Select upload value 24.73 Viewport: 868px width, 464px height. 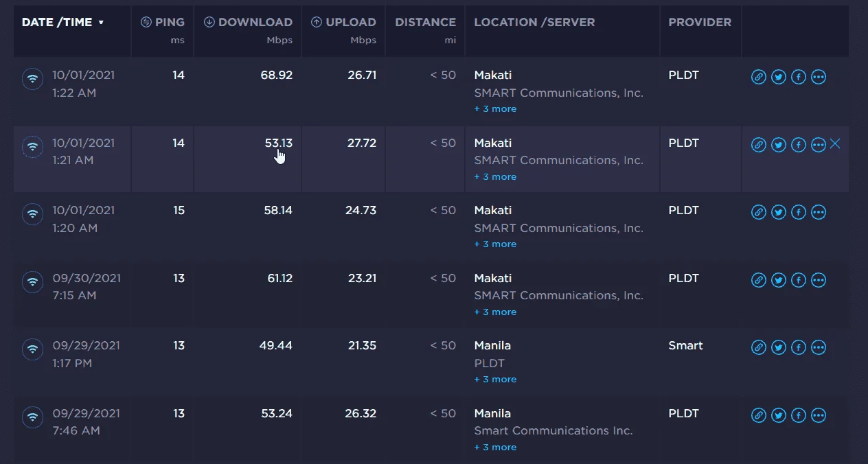(x=361, y=210)
